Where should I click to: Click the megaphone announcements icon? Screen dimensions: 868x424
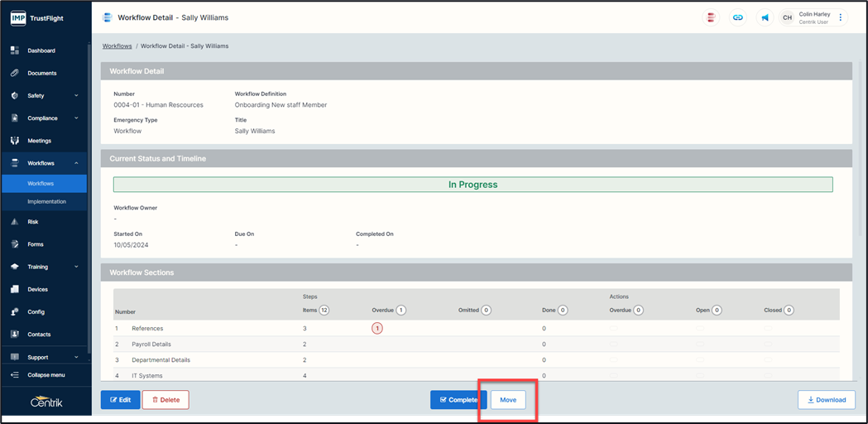coord(765,17)
